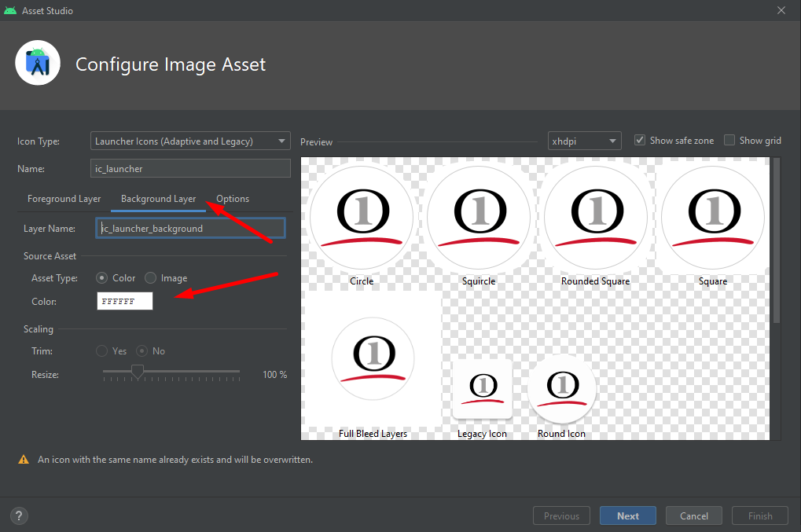
Task: Expand the xhdpi density dropdown
Action: click(x=584, y=141)
